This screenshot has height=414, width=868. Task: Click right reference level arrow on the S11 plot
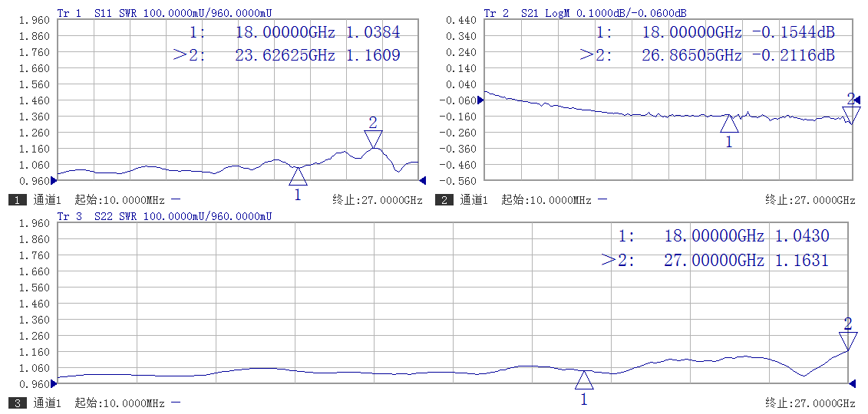pyautogui.click(x=421, y=181)
